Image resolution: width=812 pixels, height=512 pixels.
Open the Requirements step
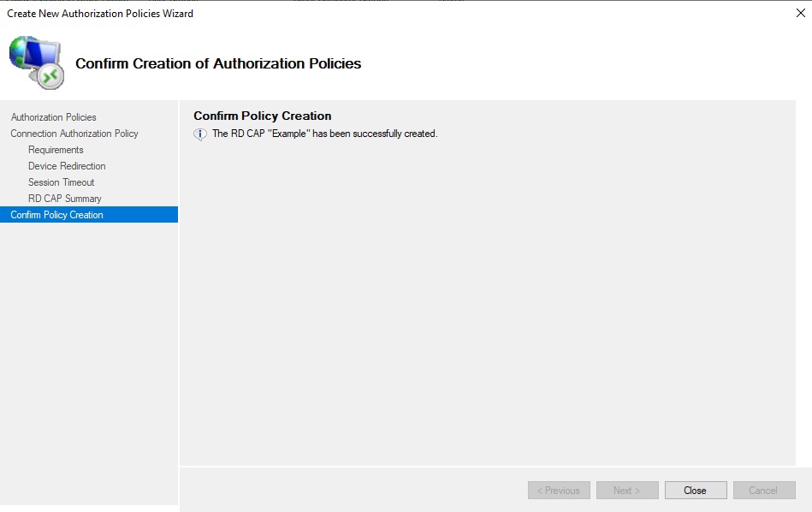click(56, 150)
